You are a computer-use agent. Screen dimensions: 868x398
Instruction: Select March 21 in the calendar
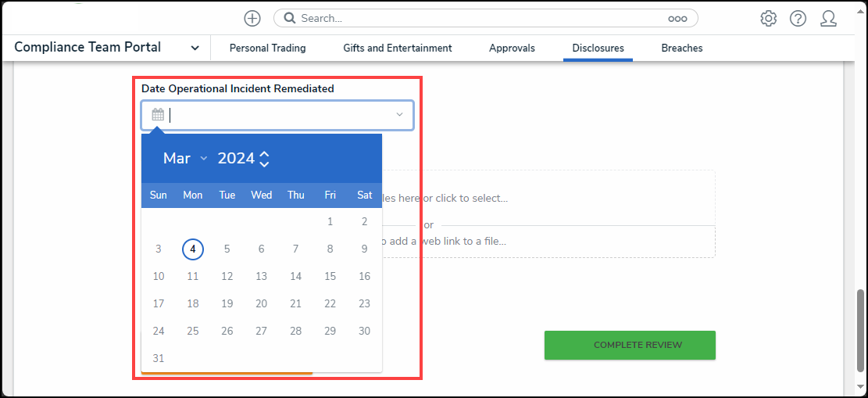pyautogui.click(x=295, y=303)
